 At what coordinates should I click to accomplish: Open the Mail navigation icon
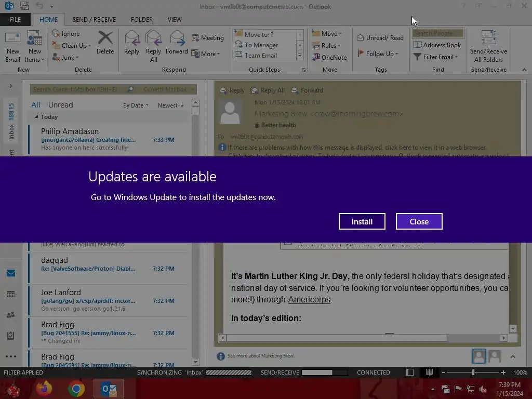coord(11,273)
